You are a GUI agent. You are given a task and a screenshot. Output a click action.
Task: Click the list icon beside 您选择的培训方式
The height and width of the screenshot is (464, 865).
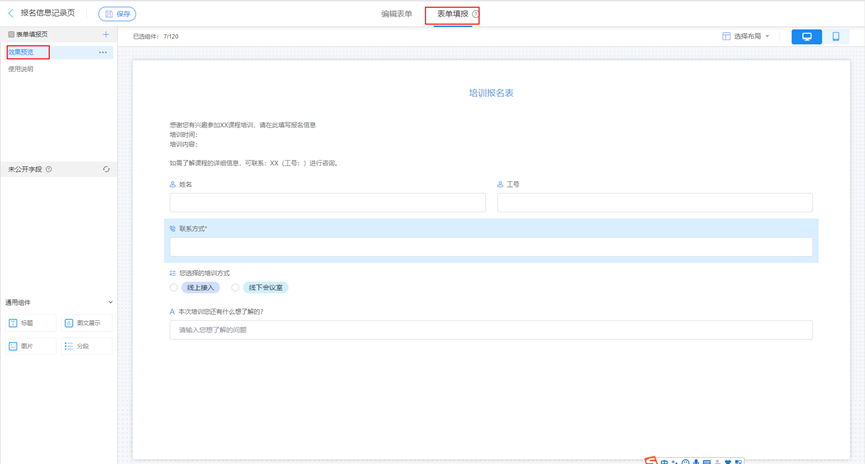point(173,273)
